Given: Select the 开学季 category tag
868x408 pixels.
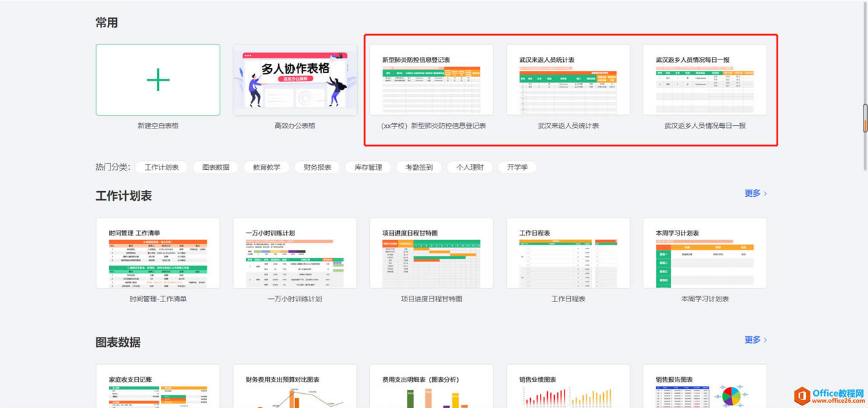Looking at the screenshot, I should [517, 167].
